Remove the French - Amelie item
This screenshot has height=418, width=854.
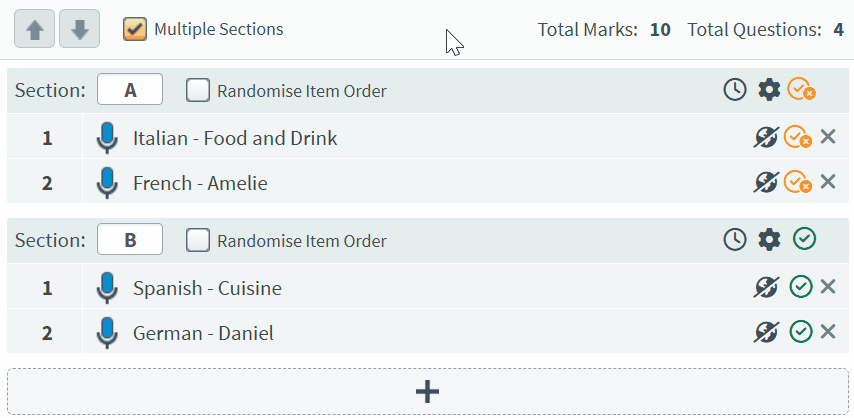click(x=828, y=182)
